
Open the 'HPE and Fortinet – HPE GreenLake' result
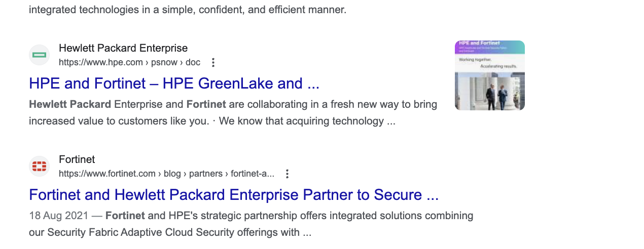[x=174, y=84]
